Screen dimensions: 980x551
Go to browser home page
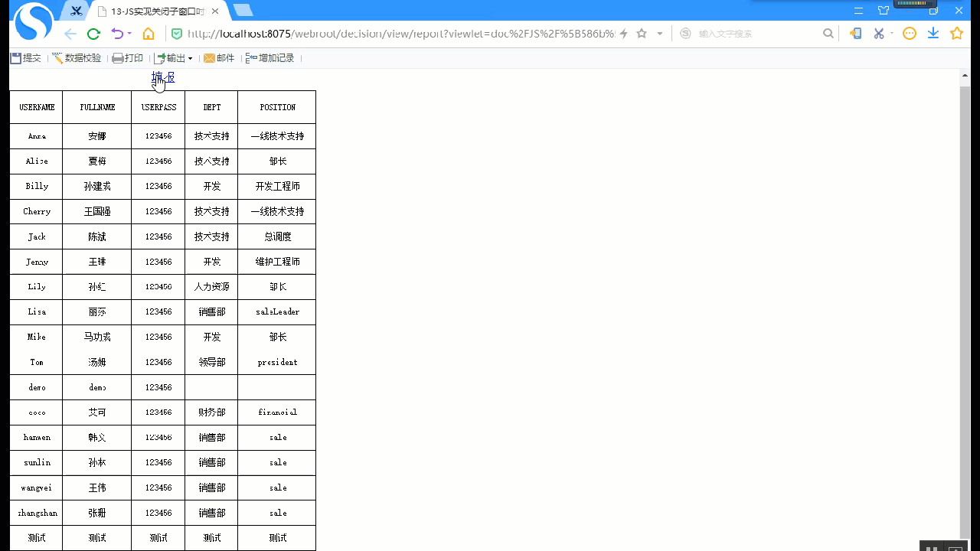pos(149,34)
